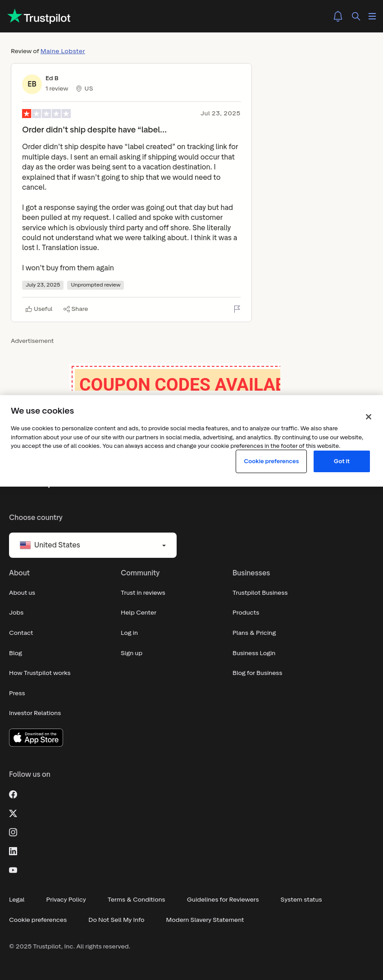Open Trustpilot's LinkedIn icon
The width and height of the screenshot is (383, 980).
[x=13, y=851]
